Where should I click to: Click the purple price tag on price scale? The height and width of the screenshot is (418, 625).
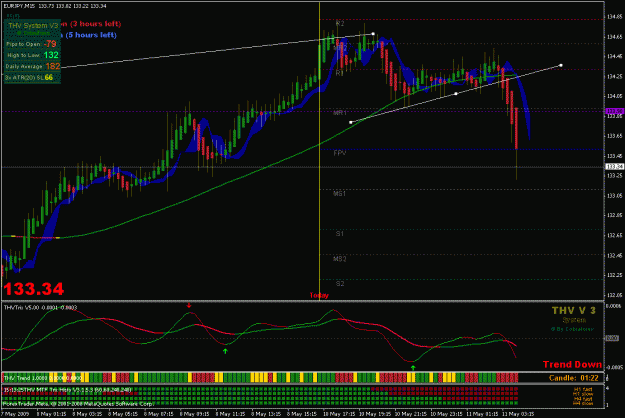[615, 111]
